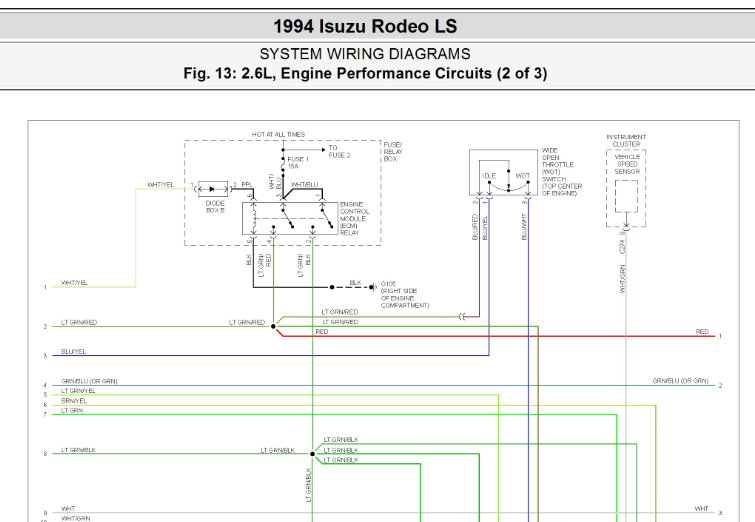Image resolution: width=755 pixels, height=522 pixels.
Task: Click the right 'GRN/BLU (OR GRN)' label
Action: [x=680, y=380]
